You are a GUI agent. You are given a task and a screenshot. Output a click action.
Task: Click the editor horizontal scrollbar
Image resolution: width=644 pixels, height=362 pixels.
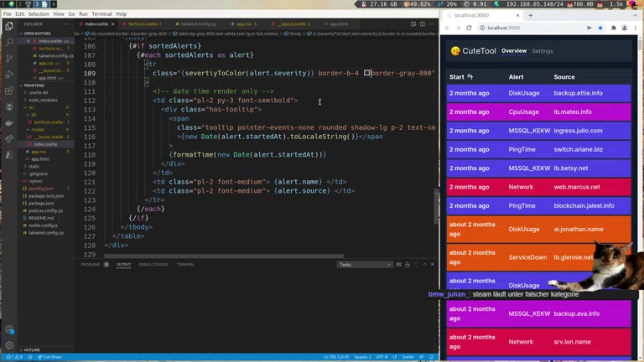coord(224,256)
